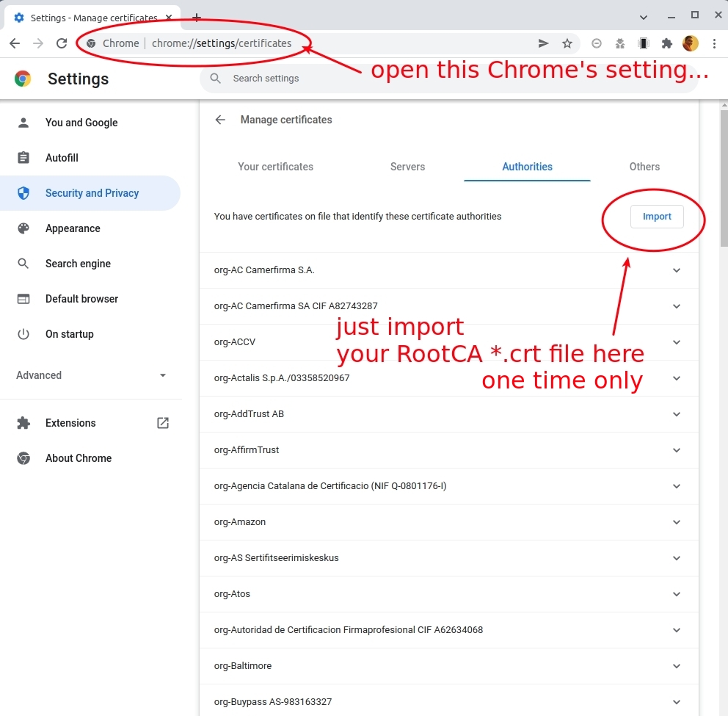728x716 pixels.
Task: Switch to Your certificates tab
Action: (x=275, y=167)
